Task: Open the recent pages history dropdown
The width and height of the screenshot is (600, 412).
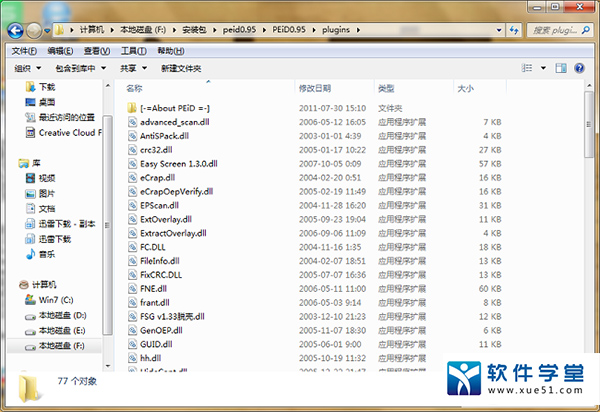Action: 47,31
